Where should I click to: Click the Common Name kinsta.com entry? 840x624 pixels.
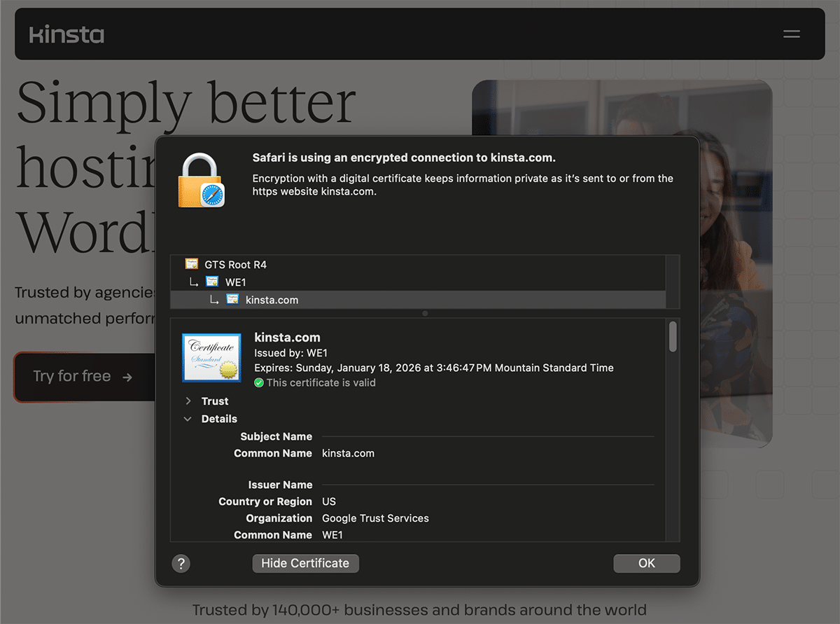(348, 453)
